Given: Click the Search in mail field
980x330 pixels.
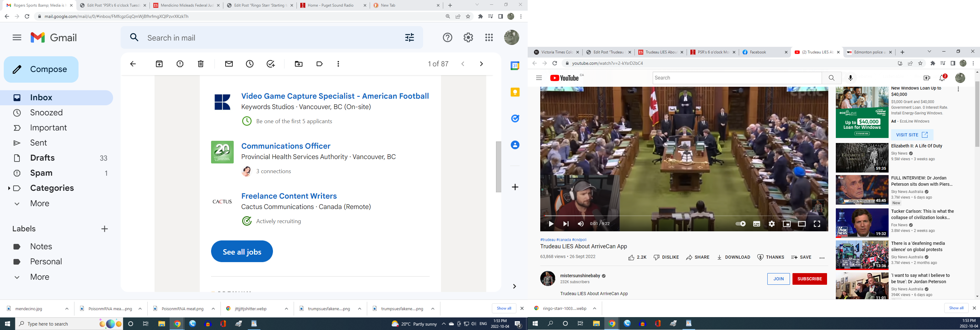Looking at the screenshot, I should 266,38.
